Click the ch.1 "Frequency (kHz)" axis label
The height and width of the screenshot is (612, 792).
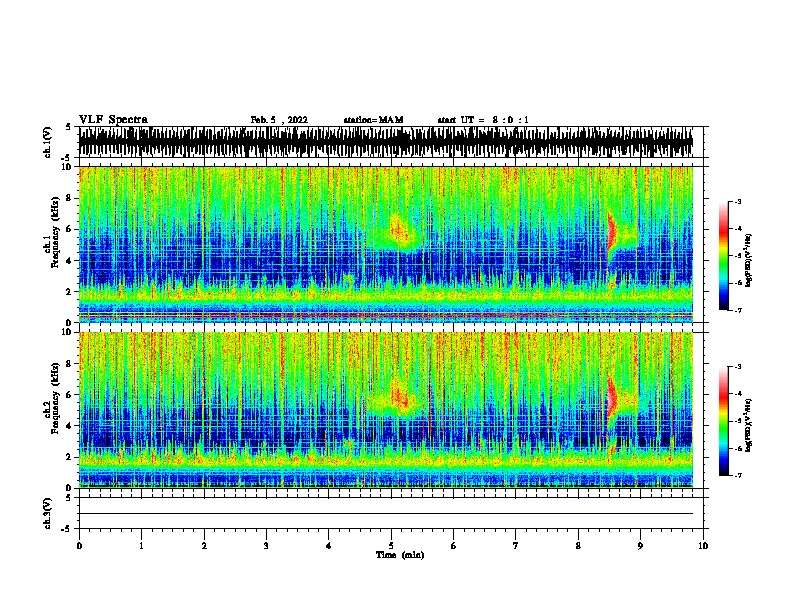click(x=55, y=233)
